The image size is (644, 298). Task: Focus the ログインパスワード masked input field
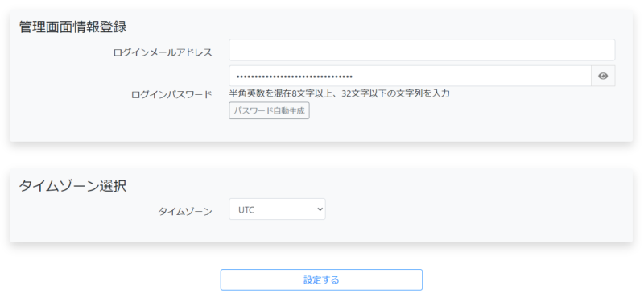[x=410, y=76]
